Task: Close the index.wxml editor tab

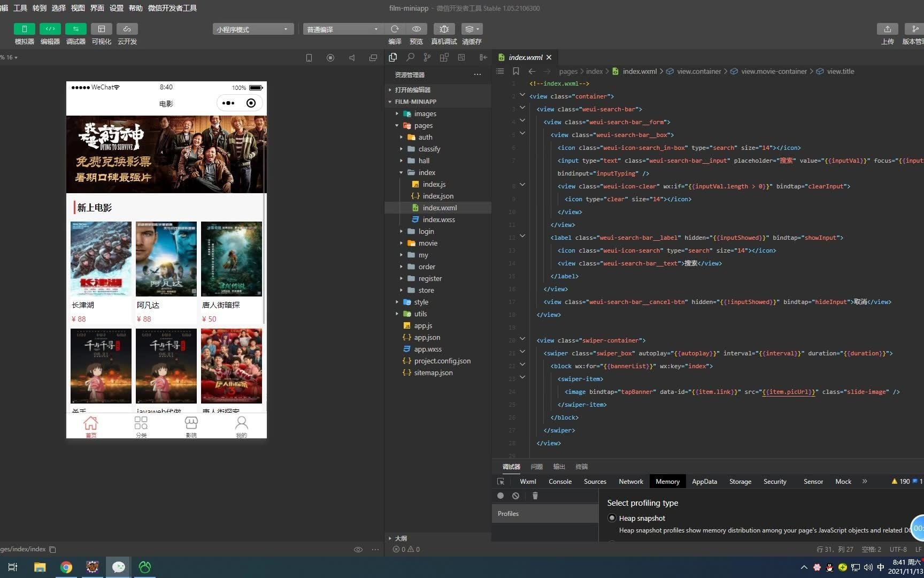Action: (x=549, y=57)
